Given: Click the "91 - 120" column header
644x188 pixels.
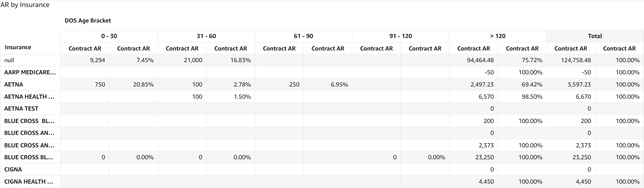Looking at the screenshot, I should tap(401, 36).
